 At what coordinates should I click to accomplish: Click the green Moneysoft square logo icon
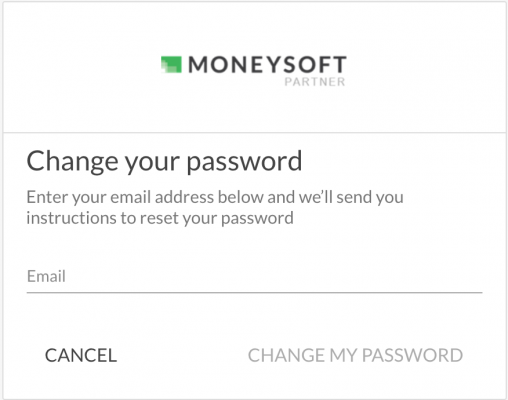171,64
